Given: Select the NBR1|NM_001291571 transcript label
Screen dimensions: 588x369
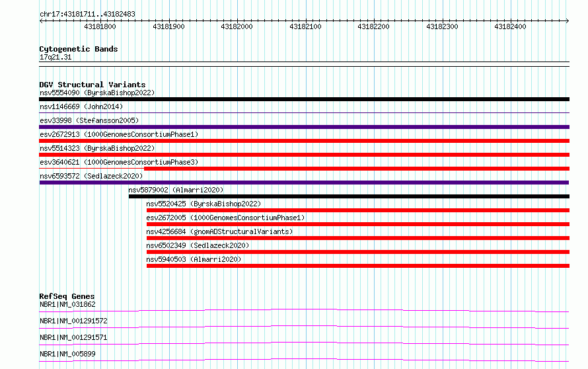Looking at the screenshot, I should pos(73,337).
